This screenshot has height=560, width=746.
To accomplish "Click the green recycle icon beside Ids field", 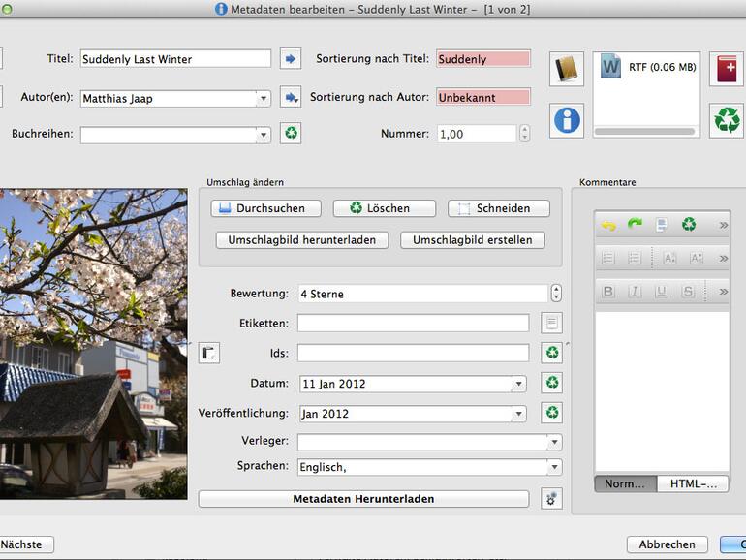I will pyautogui.click(x=551, y=353).
